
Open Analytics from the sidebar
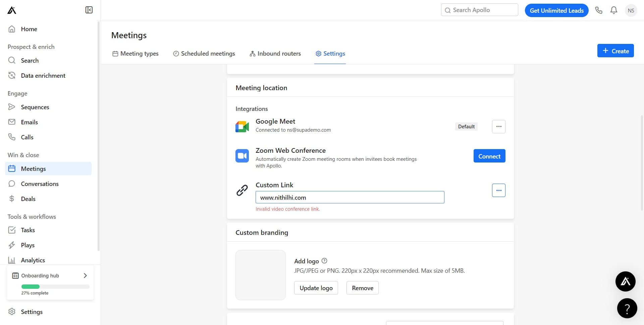point(33,260)
